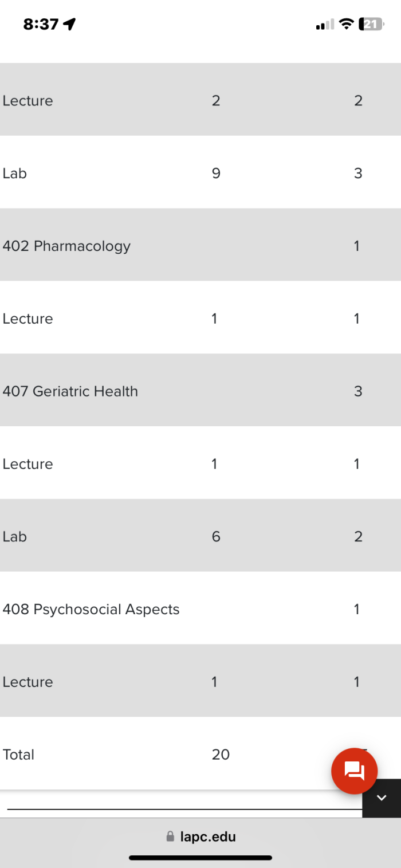Tap the home indicator bar at bottom
The image size is (401, 868).
coord(200,858)
